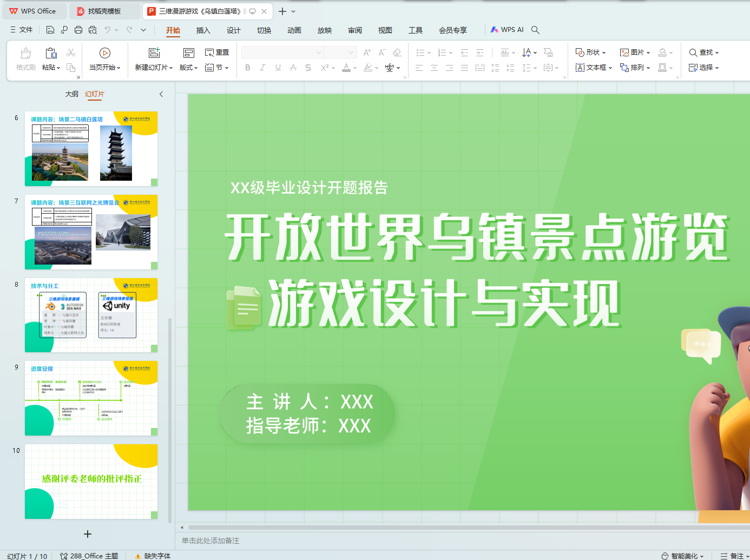Click the text highlight color swatch

coord(368,68)
